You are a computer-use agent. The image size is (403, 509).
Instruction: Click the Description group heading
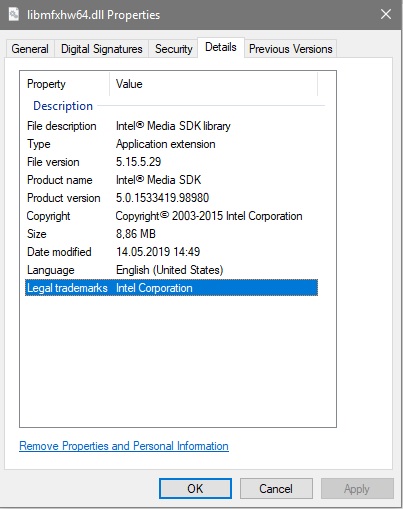coord(63,106)
